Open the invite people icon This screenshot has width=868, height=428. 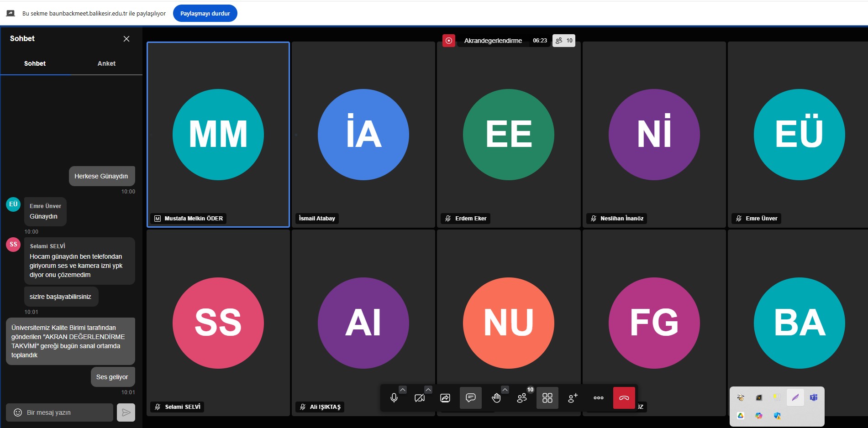573,398
